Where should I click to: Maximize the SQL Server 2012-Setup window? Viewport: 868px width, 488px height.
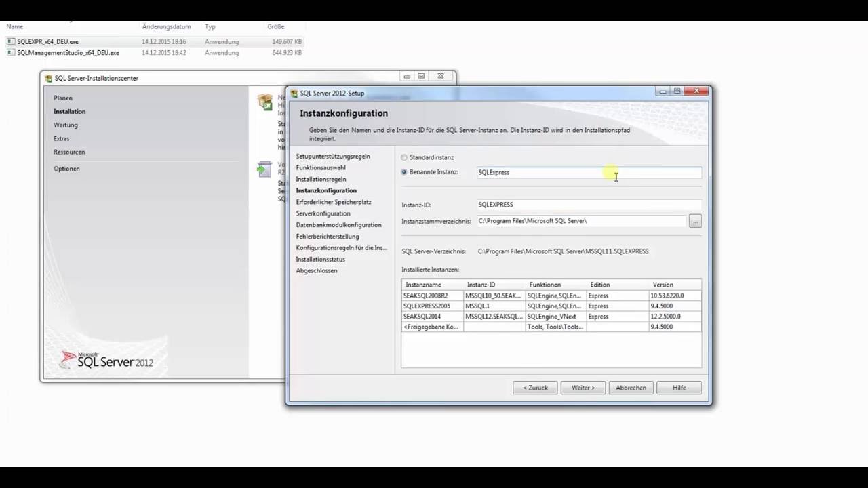[x=677, y=91]
